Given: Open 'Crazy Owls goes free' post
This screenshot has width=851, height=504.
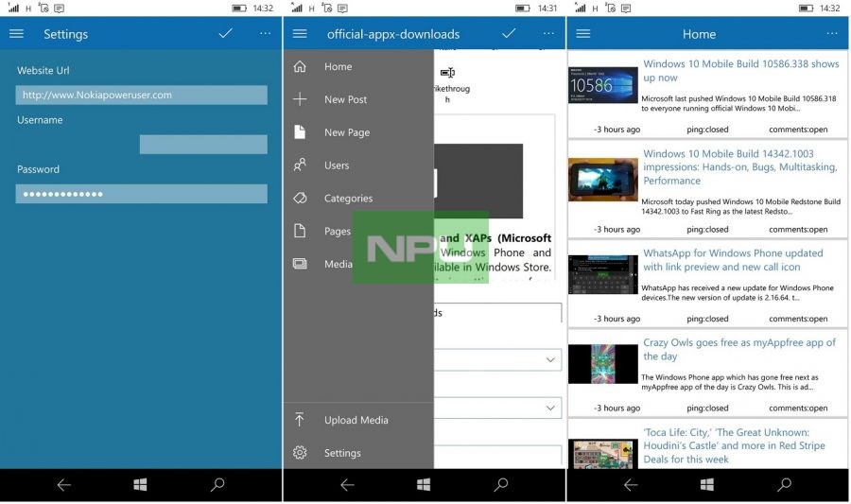Looking at the screenshot, I should tap(739, 349).
